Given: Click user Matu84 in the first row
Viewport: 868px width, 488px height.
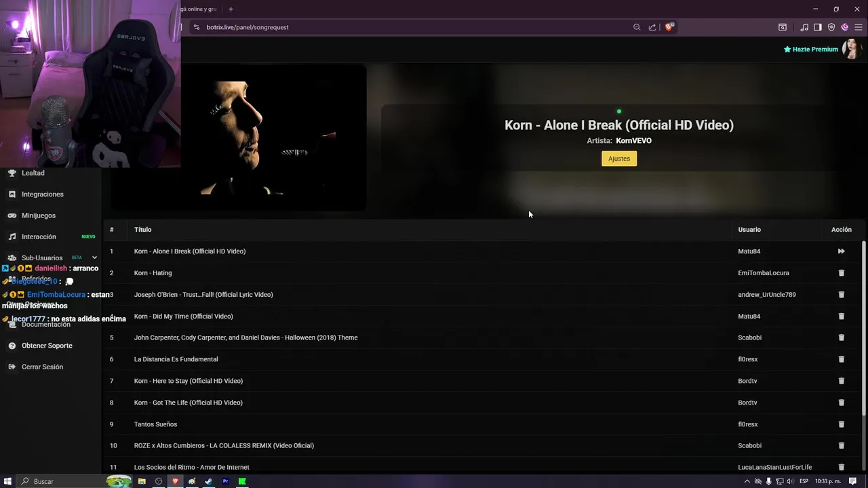Looking at the screenshot, I should (749, 251).
